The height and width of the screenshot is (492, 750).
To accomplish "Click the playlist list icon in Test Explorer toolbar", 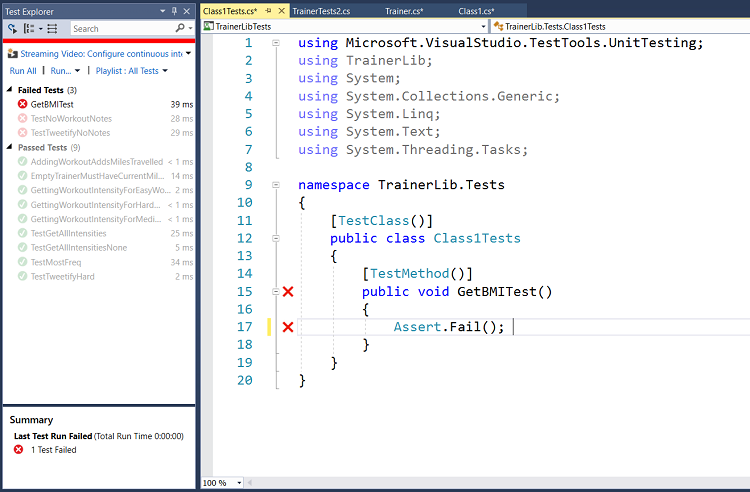I will tap(52, 29).
